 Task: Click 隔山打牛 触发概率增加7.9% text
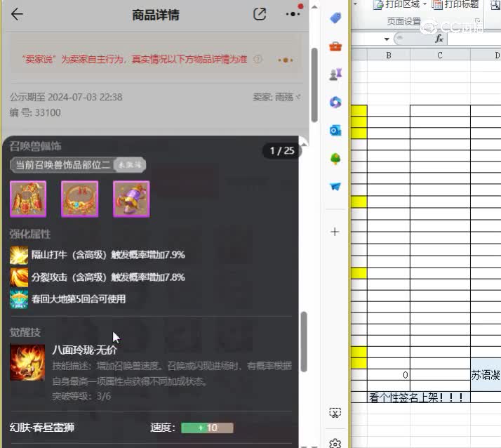(108, 255)
